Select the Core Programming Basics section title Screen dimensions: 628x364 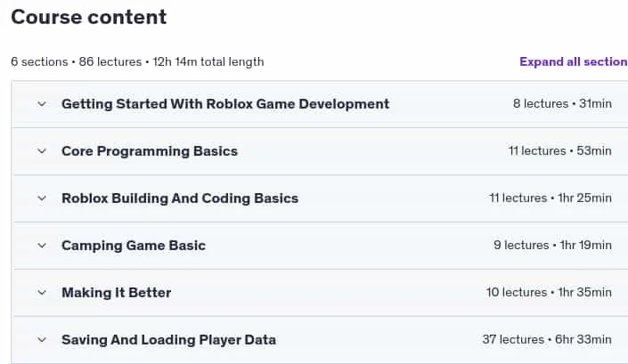150,151
